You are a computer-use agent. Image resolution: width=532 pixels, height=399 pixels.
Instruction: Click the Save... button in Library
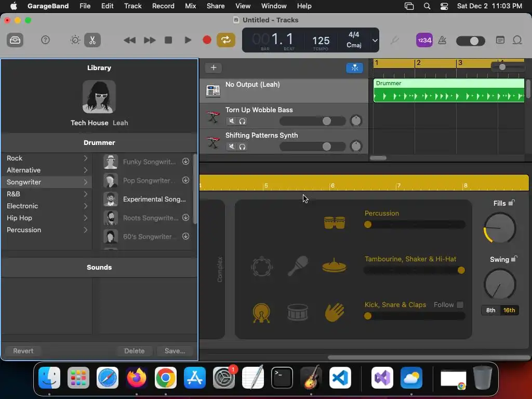click(175, 351)
